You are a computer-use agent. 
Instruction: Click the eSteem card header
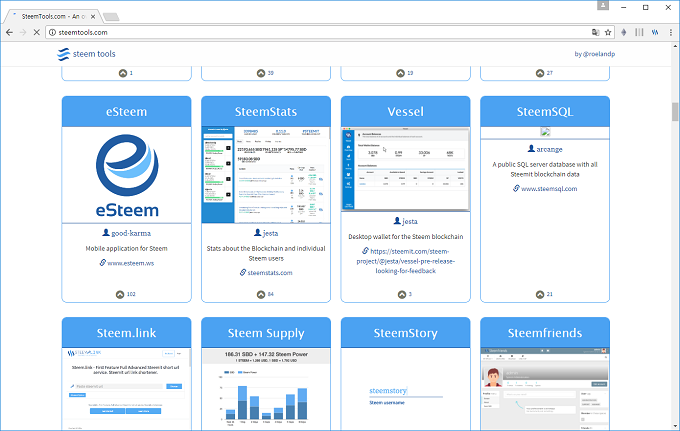[126, 112]
